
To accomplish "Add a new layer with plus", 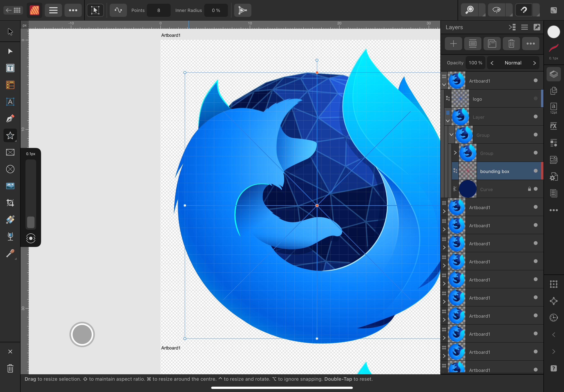I will point(453,44).
